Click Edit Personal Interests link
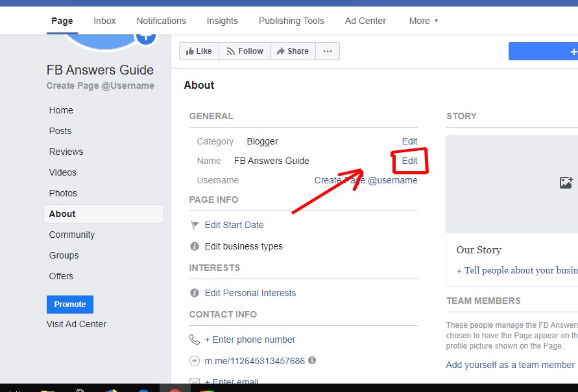The width and height of the screenshot is (578, 392). [x=250, y=293]
